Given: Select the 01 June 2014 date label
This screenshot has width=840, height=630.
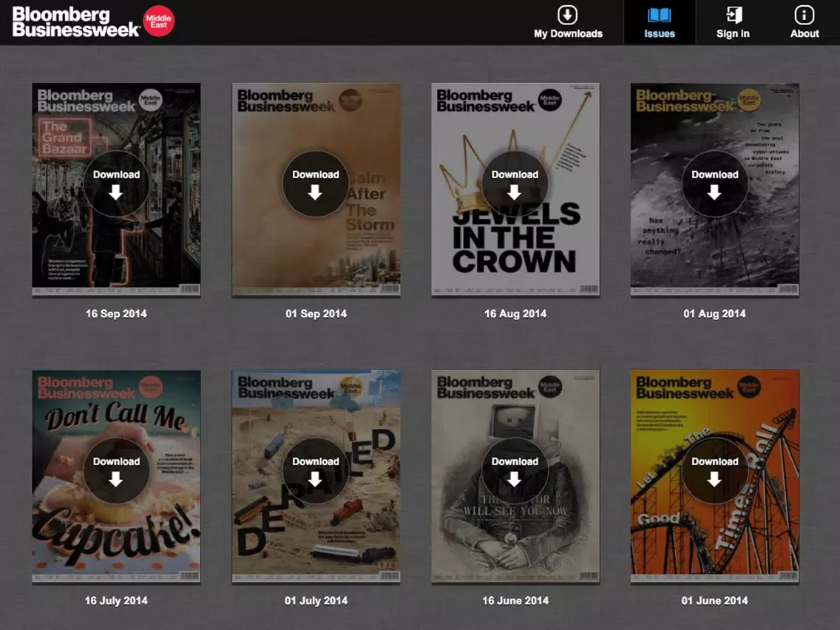Looking at the screenshot, I should (x=714, y=601).
